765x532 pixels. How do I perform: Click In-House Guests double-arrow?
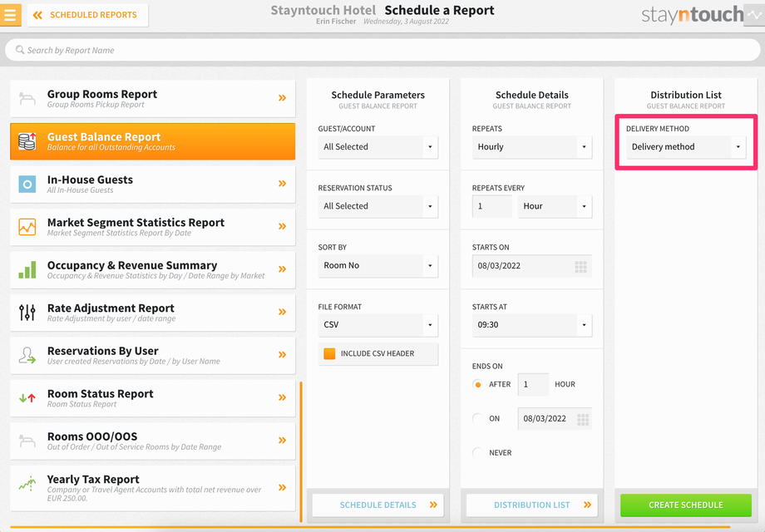(x=283, y=184)
